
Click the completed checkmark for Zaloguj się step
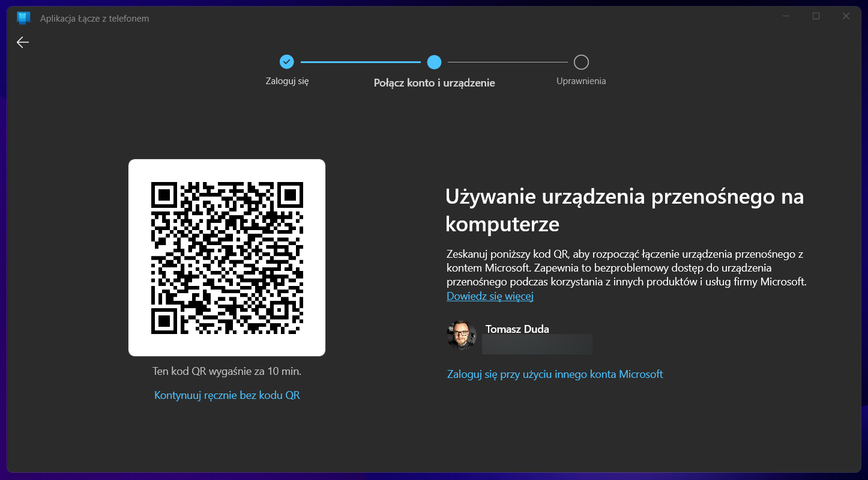[x=287, y=62]
